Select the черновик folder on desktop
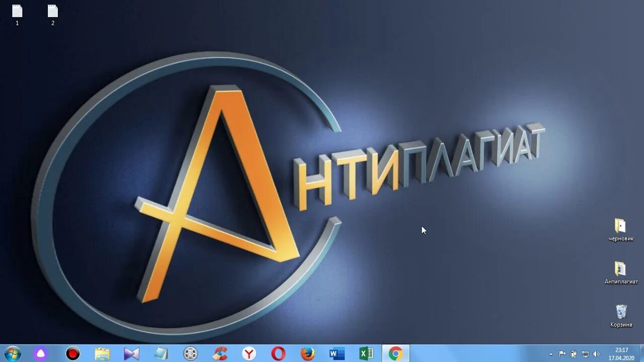The width and height of the screenshot is (644, 362). pos(621,230)
